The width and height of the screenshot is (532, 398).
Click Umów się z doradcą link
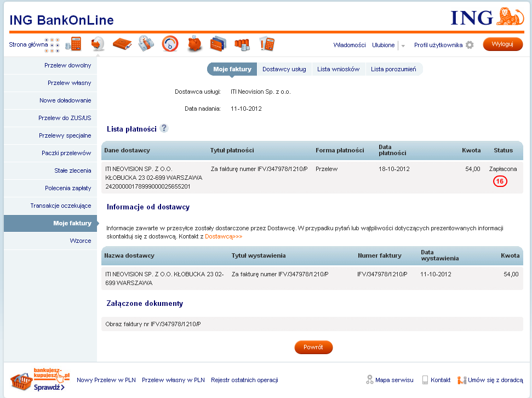pyautogui.click(x=495, y=380)
